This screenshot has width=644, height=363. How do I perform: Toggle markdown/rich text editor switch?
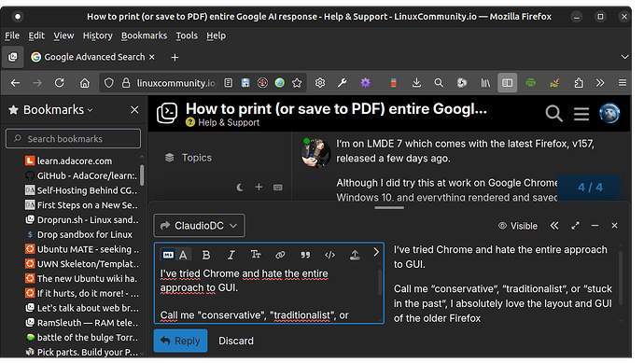point(175,255)
